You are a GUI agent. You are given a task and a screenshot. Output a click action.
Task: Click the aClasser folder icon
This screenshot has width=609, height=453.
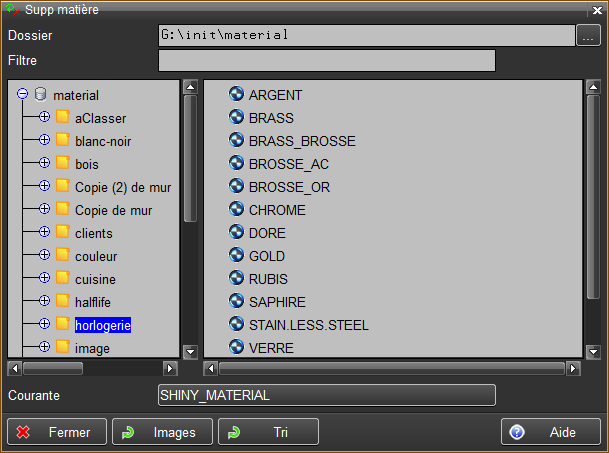point(63,117)
